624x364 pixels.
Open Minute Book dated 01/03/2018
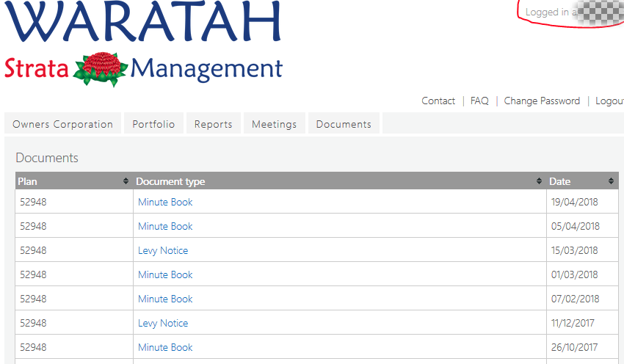[x=165, y=275]
